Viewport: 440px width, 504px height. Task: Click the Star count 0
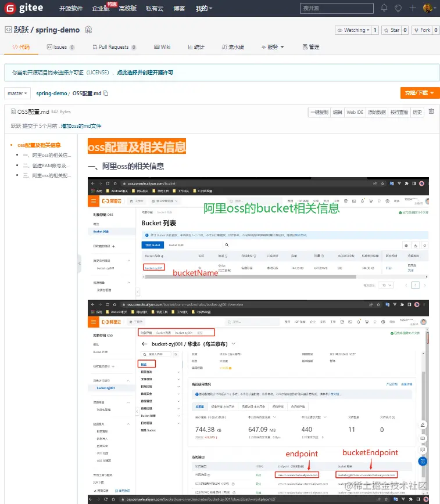pos(405,30)
